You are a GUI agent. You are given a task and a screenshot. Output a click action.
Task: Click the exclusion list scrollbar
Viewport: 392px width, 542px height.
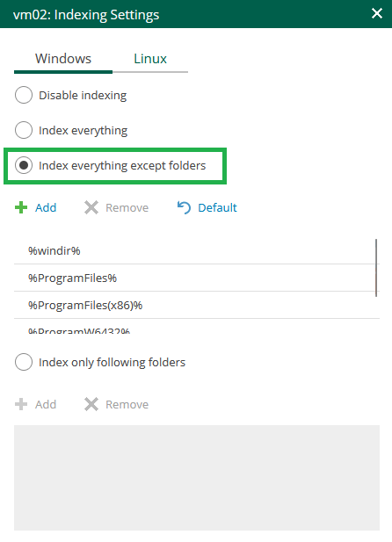click(376, 268)
